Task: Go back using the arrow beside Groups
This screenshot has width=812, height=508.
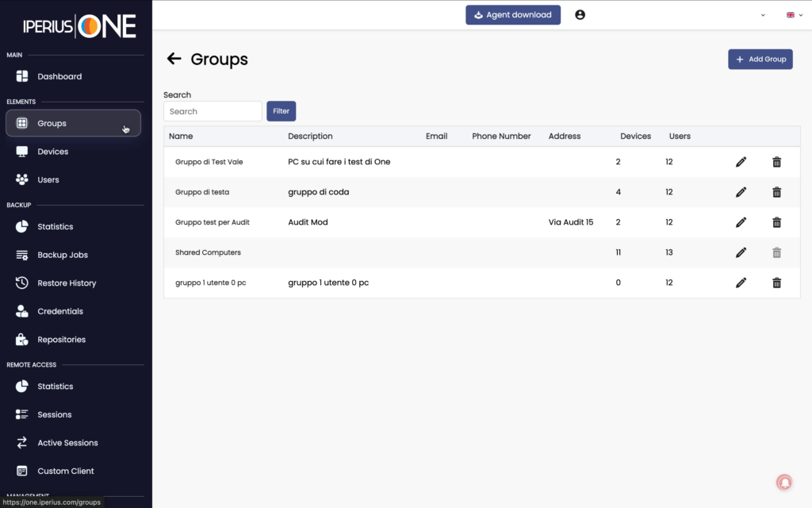Action: pyautogui.click(x=174, y=59)
